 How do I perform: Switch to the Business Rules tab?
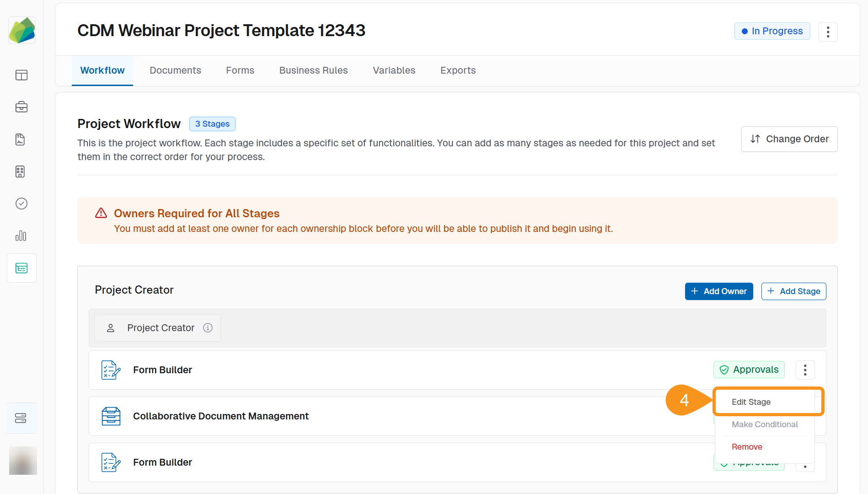(313, 70)
